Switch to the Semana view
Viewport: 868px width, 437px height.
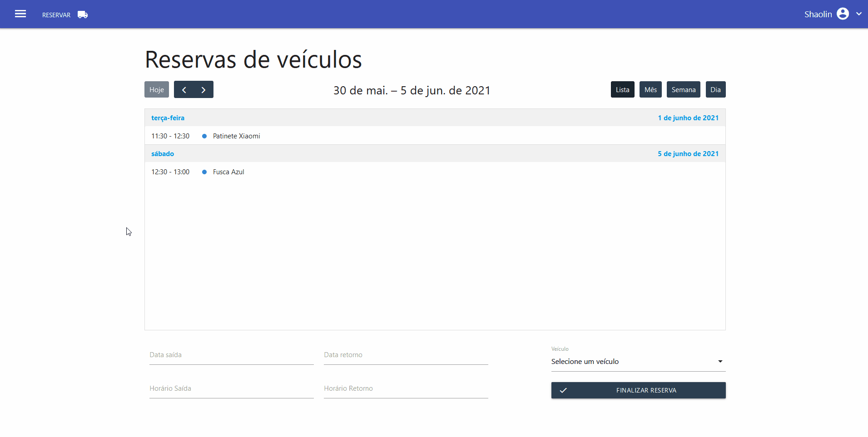683,90
